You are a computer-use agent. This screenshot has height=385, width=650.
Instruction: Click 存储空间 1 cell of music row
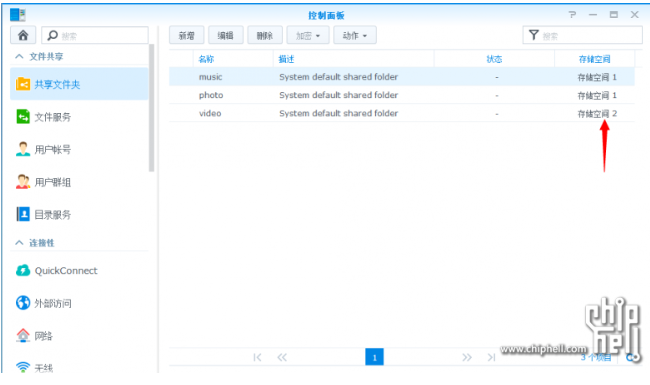pos(597,77)
